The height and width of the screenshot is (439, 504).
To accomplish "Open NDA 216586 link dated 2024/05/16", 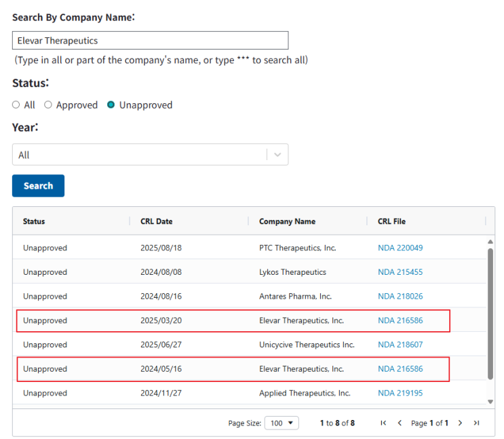I will [x=400, y=368].
